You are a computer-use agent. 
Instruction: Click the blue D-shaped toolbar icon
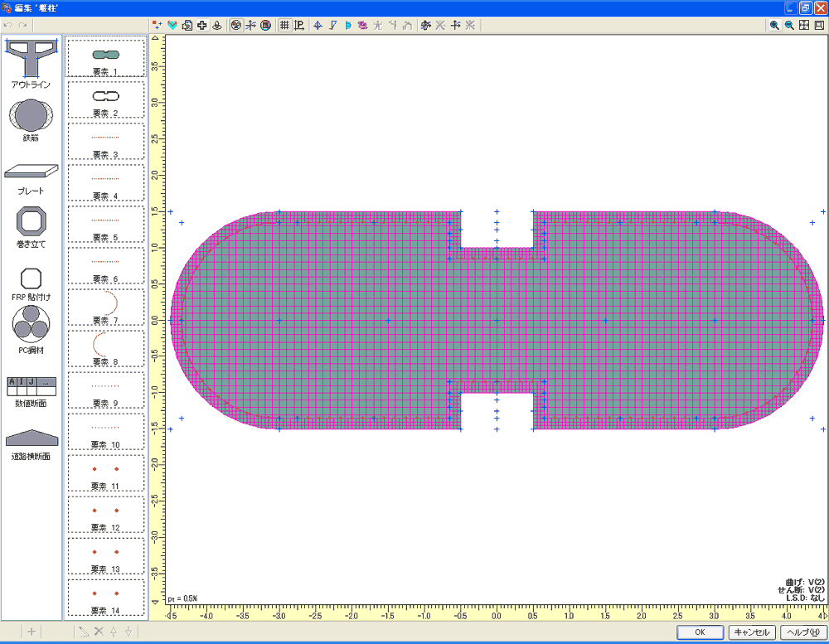[x=347, y=25]
